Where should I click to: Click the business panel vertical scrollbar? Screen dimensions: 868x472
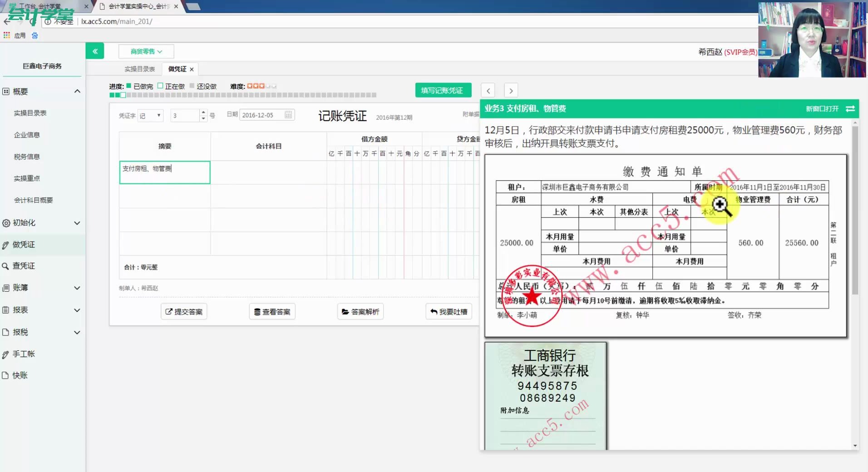855,210
